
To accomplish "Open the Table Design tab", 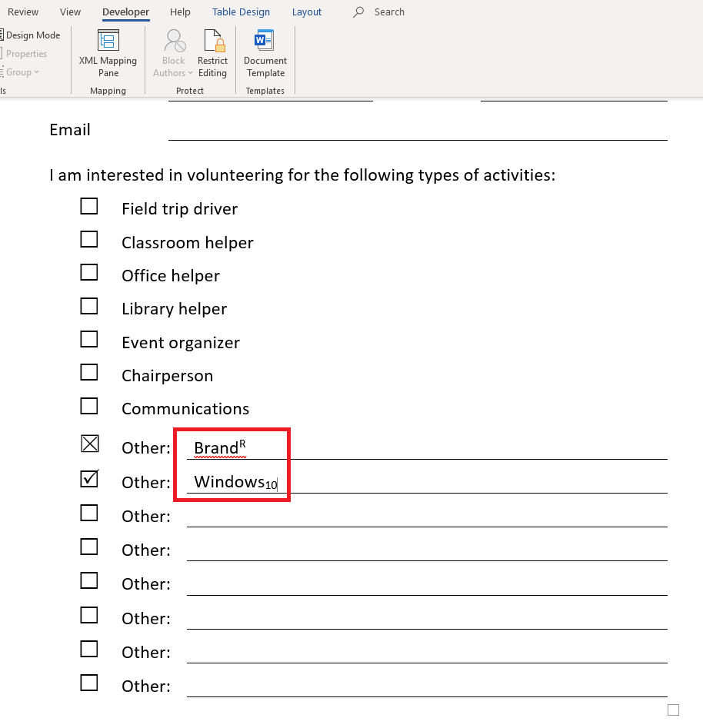I will coord(242,12).
